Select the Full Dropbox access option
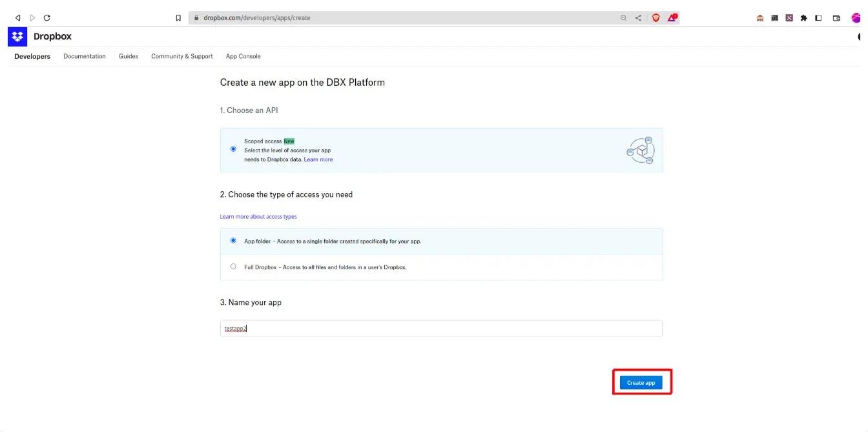The height and width of the screenshot is (432, 868). [233, 265]
